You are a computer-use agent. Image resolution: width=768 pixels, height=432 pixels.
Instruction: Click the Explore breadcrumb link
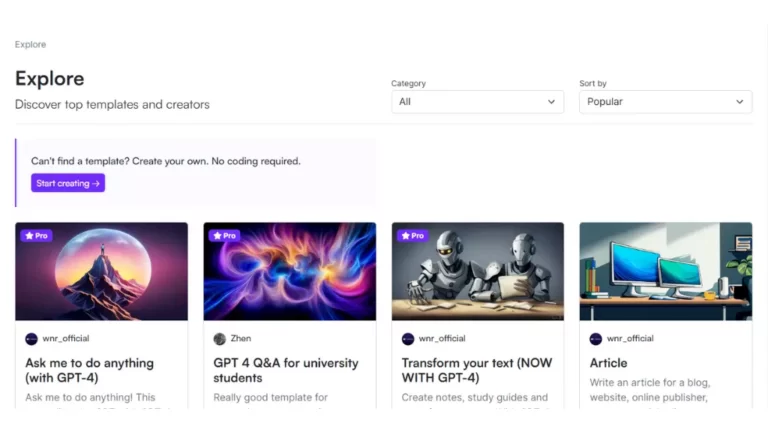coord(30,45)
